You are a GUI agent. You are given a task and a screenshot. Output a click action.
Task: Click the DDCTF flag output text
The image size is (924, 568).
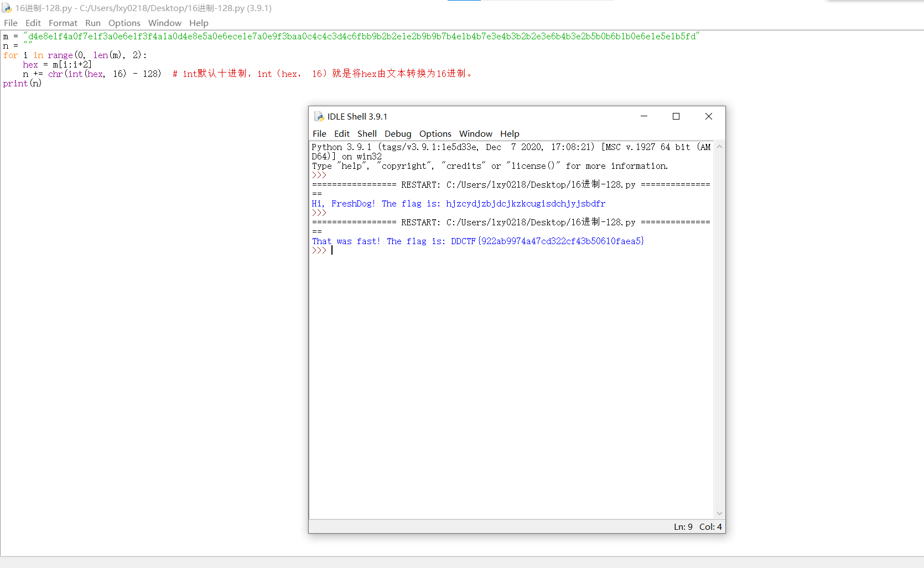547,241
